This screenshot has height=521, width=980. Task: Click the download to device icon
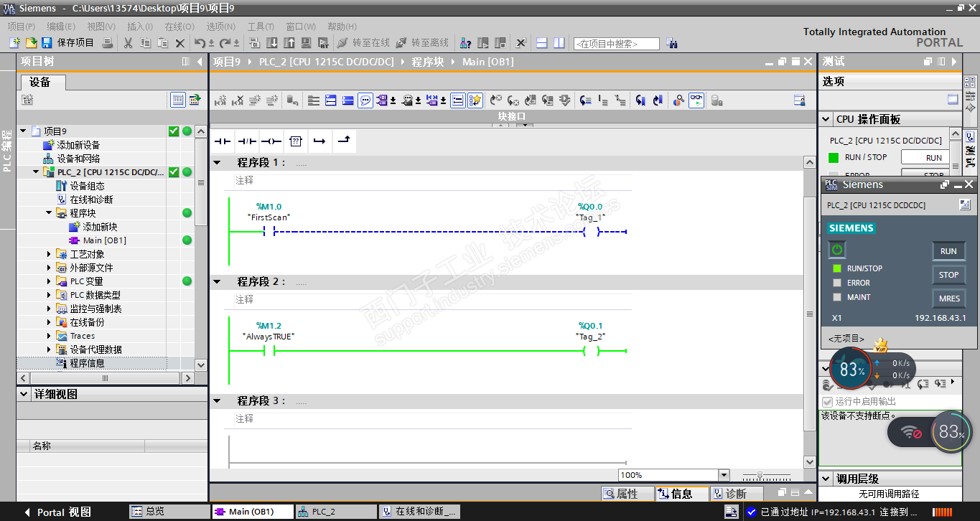pyautogui.click(x=272, y=43)
